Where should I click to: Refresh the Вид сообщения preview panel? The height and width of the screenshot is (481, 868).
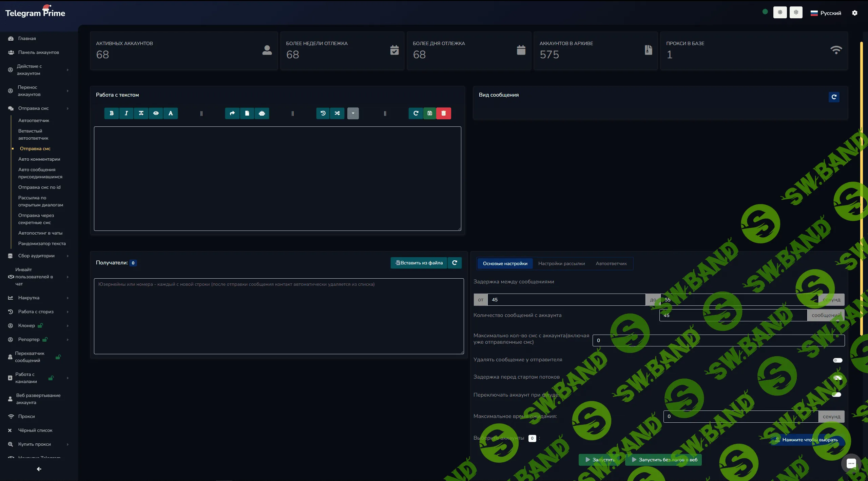[834, 97]
